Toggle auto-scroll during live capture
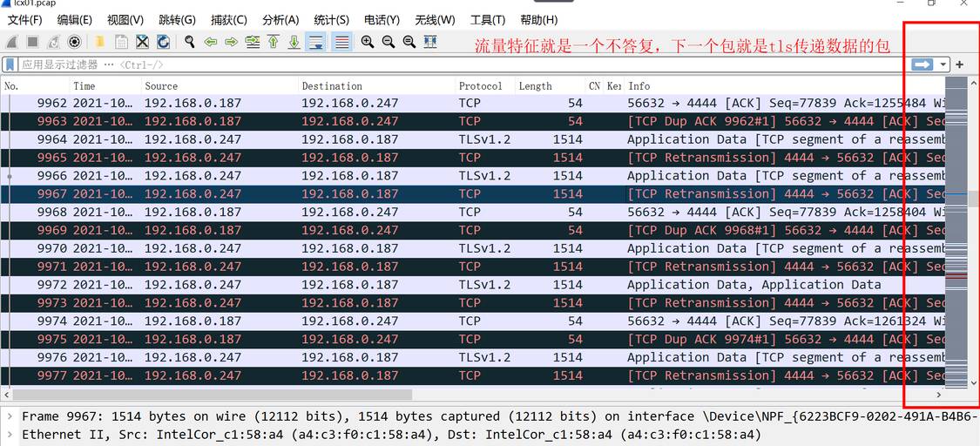 317,43
